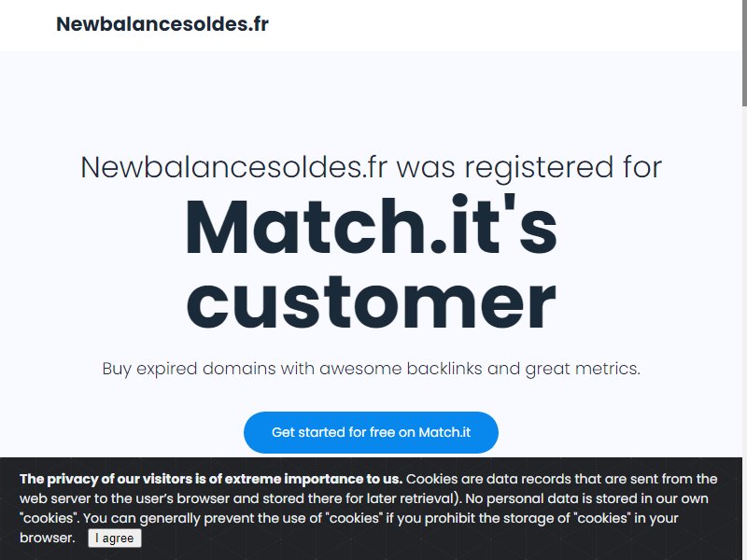Click 'Newbalancesoldes.fr' in the large heading line
The image size is (747, 560).
pyautogui.click(x=234, y=168)
